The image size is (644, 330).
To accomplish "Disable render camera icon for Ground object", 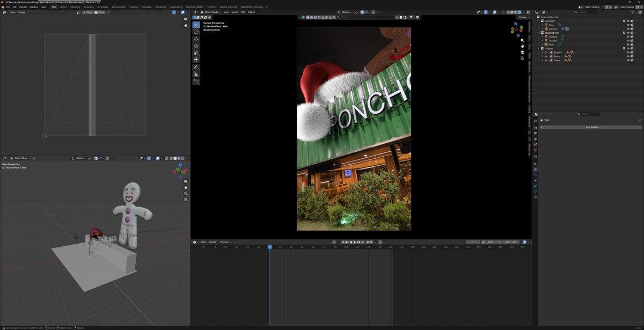I will pos(632,41).
